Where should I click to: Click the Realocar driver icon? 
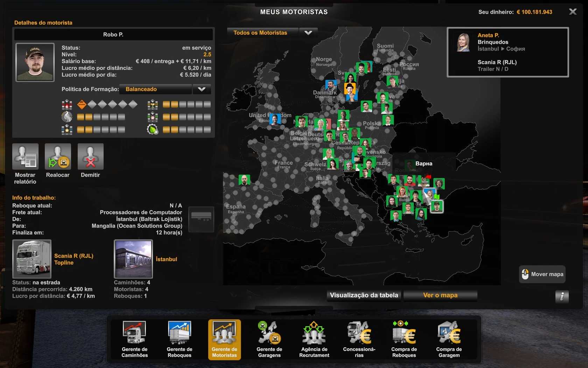coord(58,157)
